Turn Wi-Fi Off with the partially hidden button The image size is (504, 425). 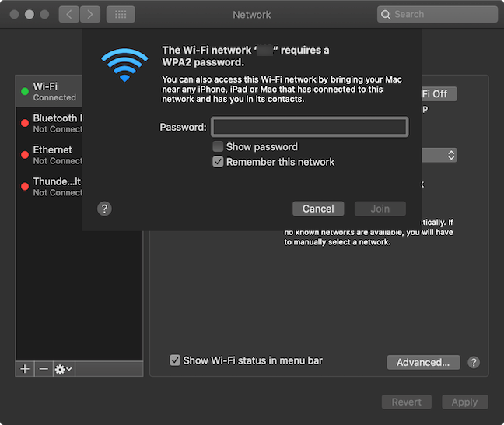pyautogui.click(x=439, y=94)
